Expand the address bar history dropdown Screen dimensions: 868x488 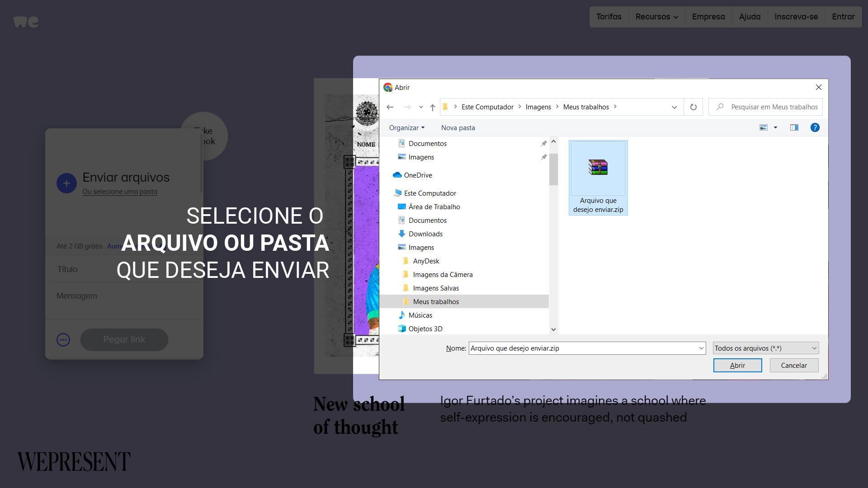[674, 107]
